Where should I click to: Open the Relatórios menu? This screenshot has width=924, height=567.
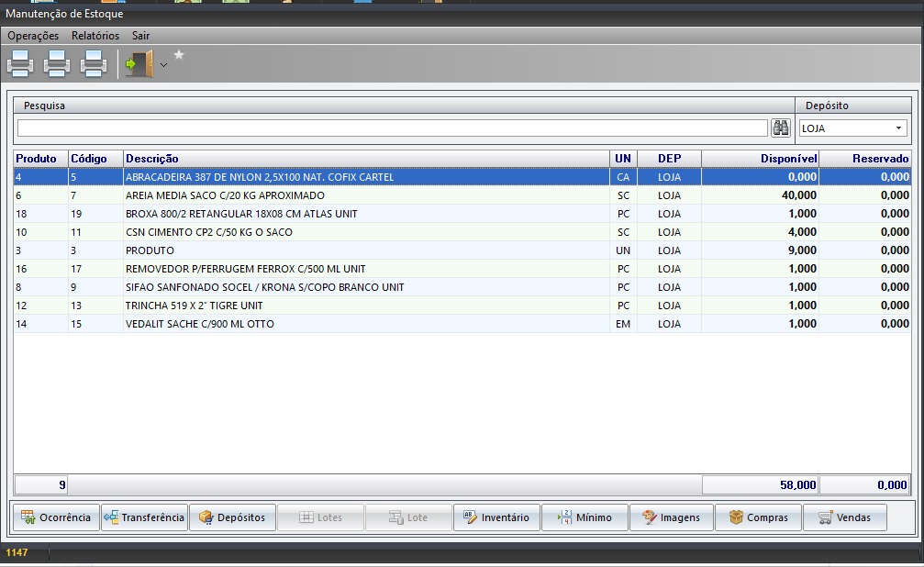coord(95,36)
